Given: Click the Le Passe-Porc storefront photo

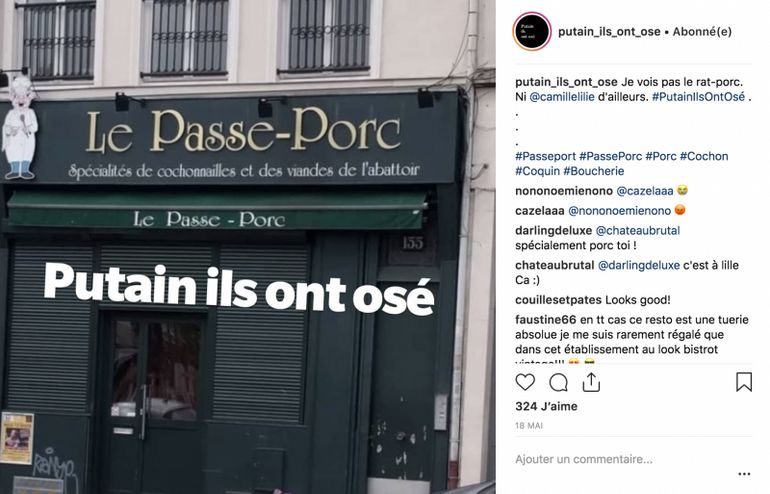Looking at the screenshot, I should coord(248,247).
